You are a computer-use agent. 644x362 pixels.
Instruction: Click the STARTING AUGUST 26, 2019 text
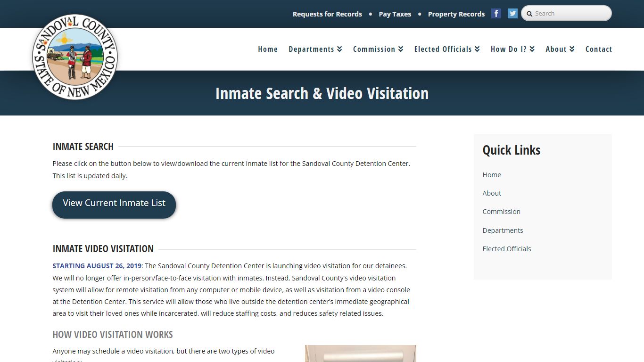click(x=97, y=266)
